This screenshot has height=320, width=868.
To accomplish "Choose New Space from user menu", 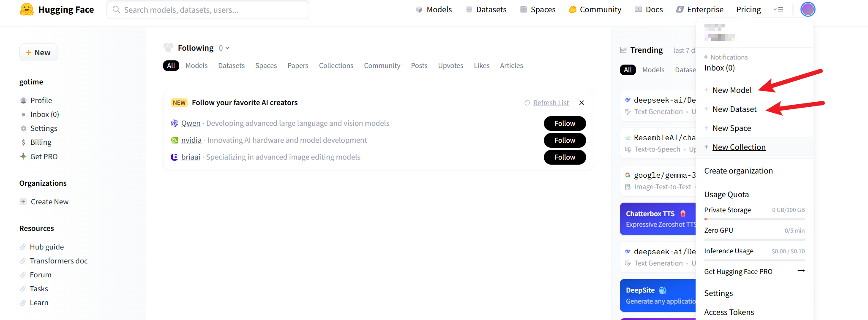I will pos(732,128).
